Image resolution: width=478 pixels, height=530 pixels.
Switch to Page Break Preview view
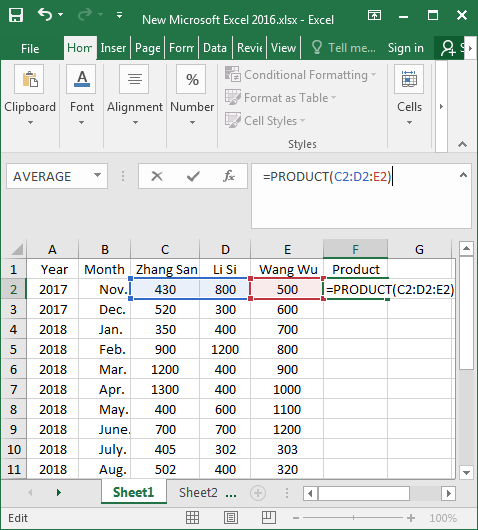click(x=269, y=517)
